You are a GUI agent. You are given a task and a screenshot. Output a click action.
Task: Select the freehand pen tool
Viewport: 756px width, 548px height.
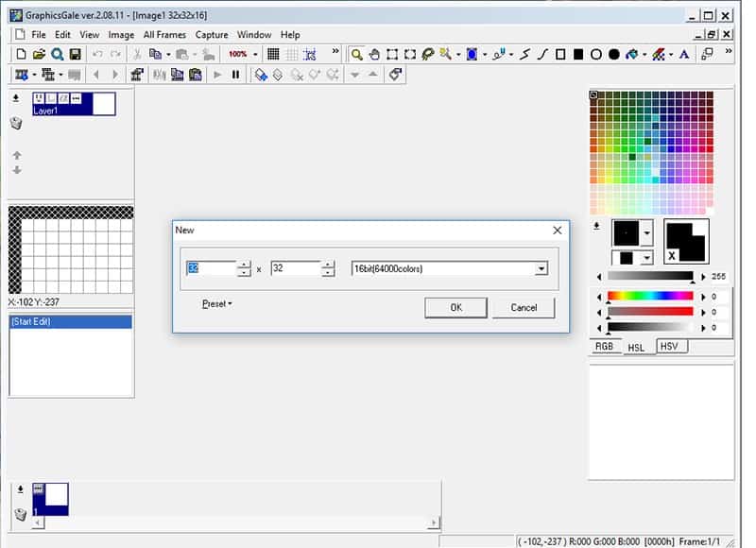point(499,55)
